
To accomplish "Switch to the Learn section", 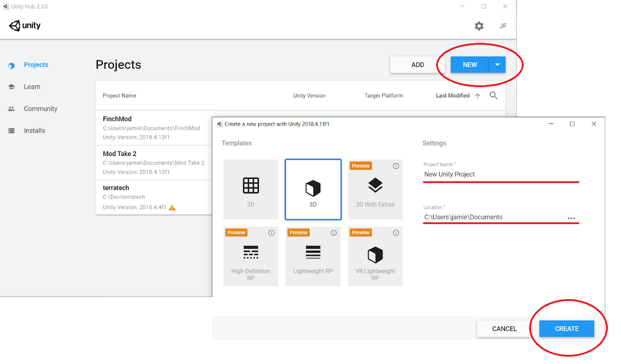I will pos(32,87).
